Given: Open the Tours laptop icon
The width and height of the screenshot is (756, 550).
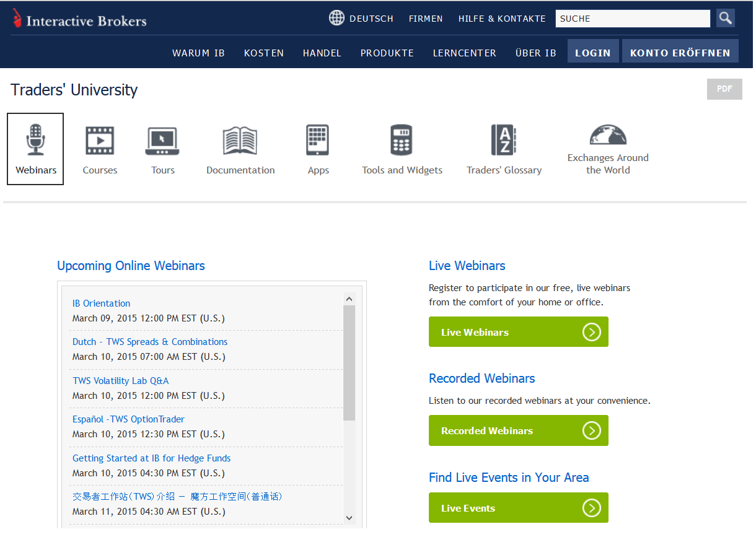Looking at the screenshot, I should click(x=162, y=141).
